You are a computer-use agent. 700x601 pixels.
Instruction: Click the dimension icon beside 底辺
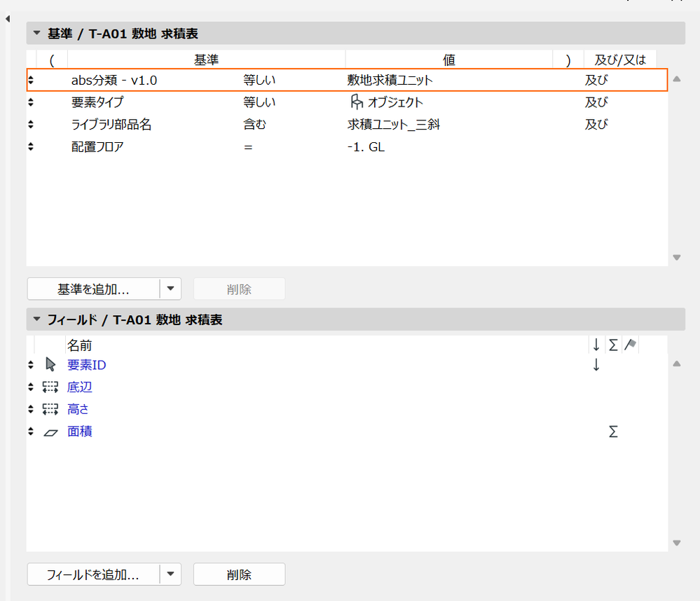click(50, 387)
